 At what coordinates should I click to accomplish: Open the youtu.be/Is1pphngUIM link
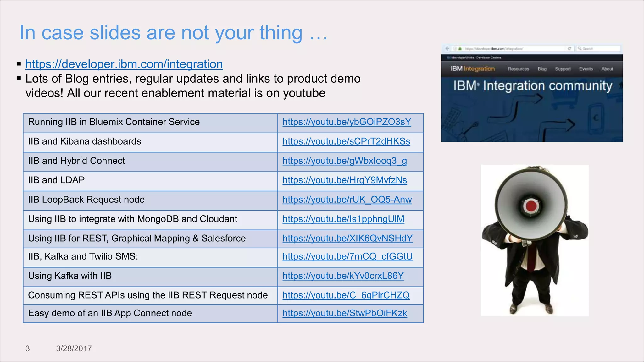[x=343, y=219]
